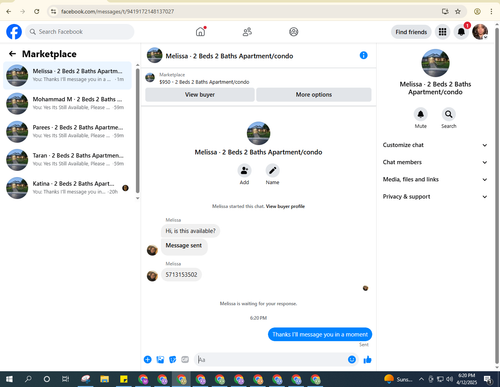
Task: Click the View buyer button
Action: [200, 95]
